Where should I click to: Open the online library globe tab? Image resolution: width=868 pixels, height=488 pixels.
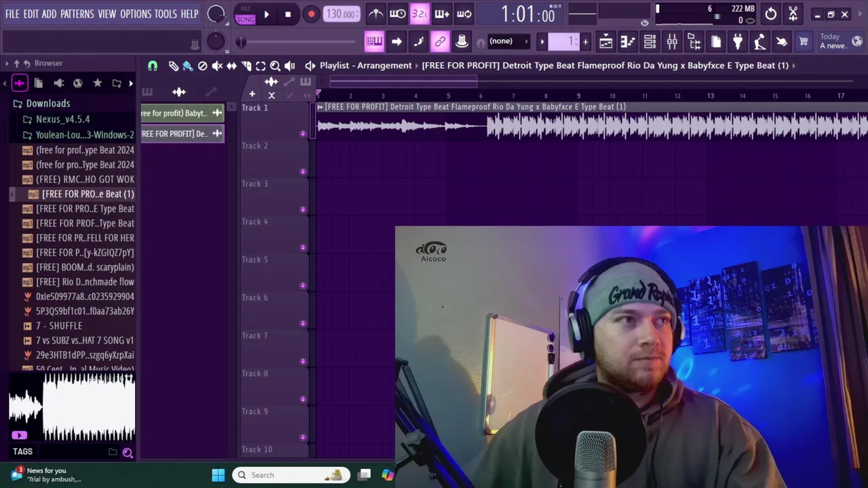coord(78,83)
